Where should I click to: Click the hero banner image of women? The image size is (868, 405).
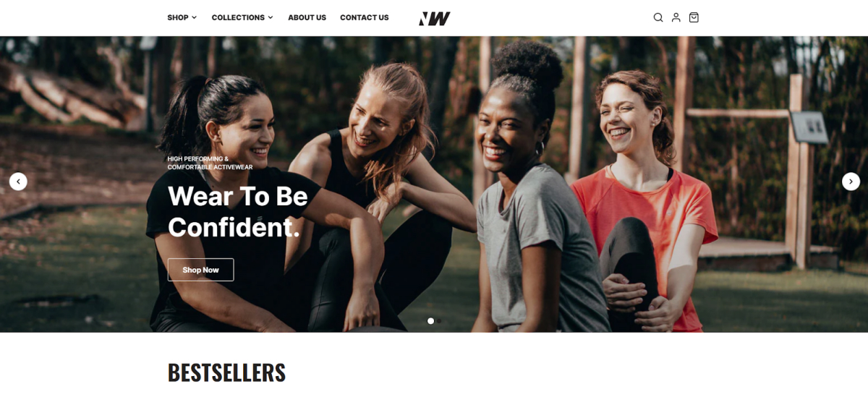point(434,184)
